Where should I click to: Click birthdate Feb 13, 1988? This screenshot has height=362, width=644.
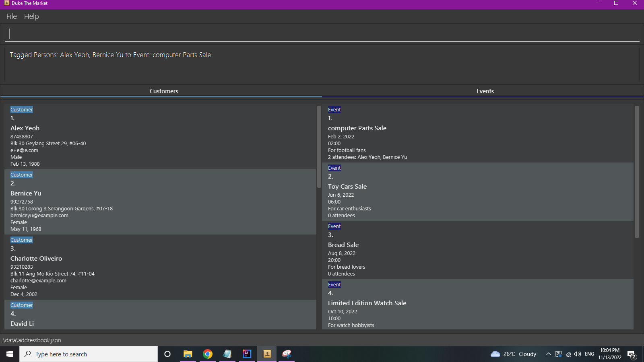click(25, 164)
